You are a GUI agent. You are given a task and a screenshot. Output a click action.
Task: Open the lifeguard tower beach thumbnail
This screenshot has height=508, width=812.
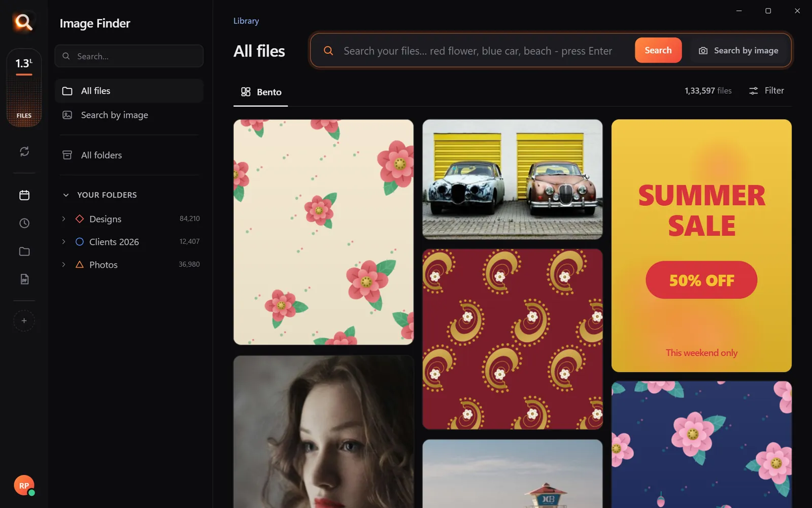(x=513, y=474)
